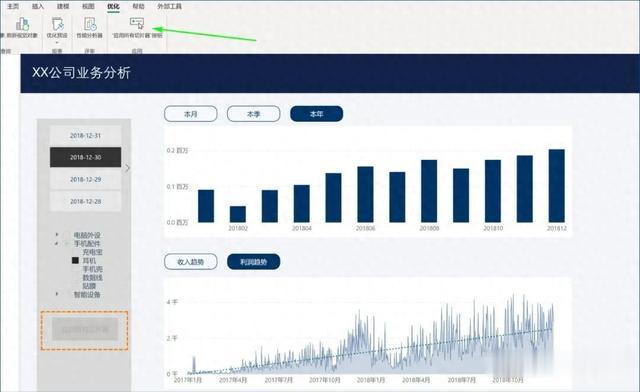Select date 2018-12-29 in the slicer
Screen dimensions: 640x392
tap(85, 179)
